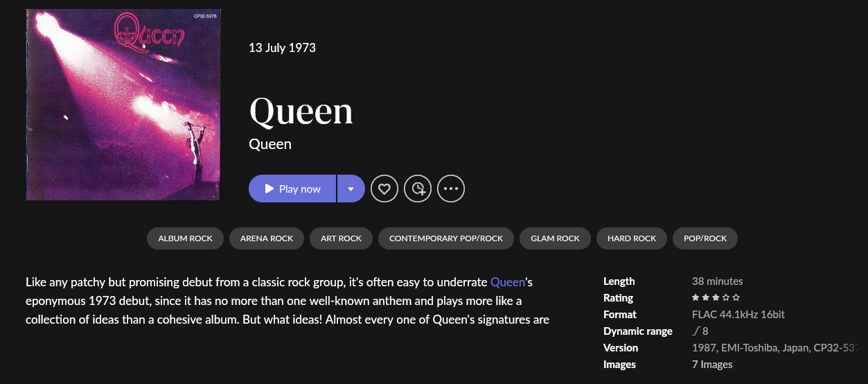This screenshot has height=384, width=868.
Task: Click the heart favorite icon
Action: tap(384, 189)
